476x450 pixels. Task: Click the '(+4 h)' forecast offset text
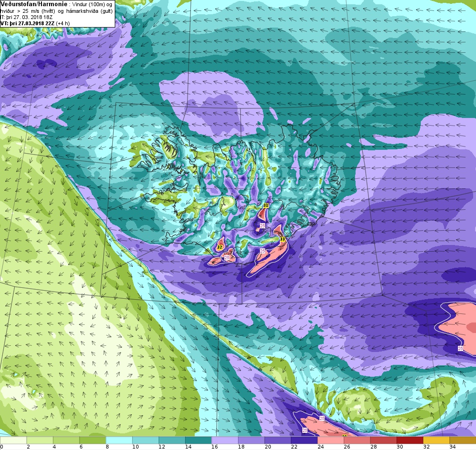(62, 23)
